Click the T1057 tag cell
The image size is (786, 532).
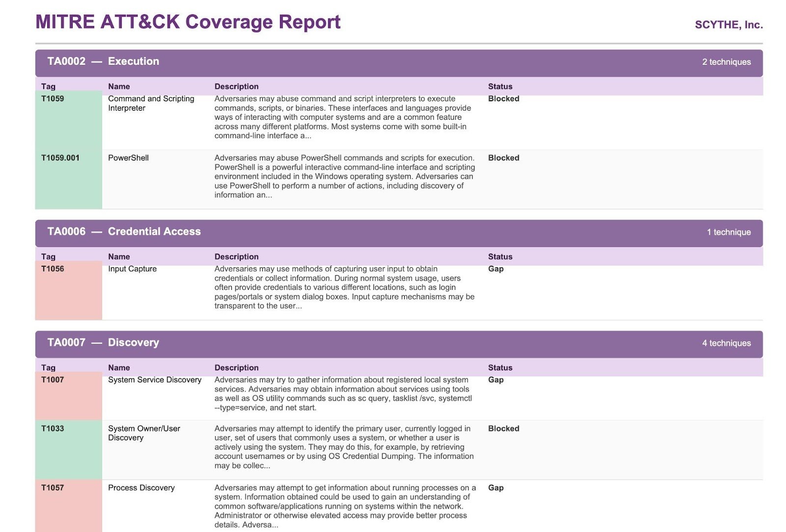pos(68,506)
